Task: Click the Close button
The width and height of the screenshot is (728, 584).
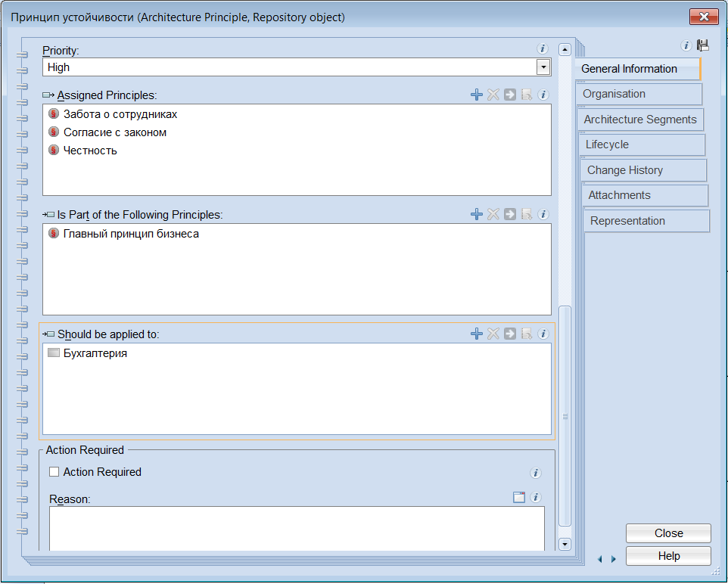Action: [668, 533]
